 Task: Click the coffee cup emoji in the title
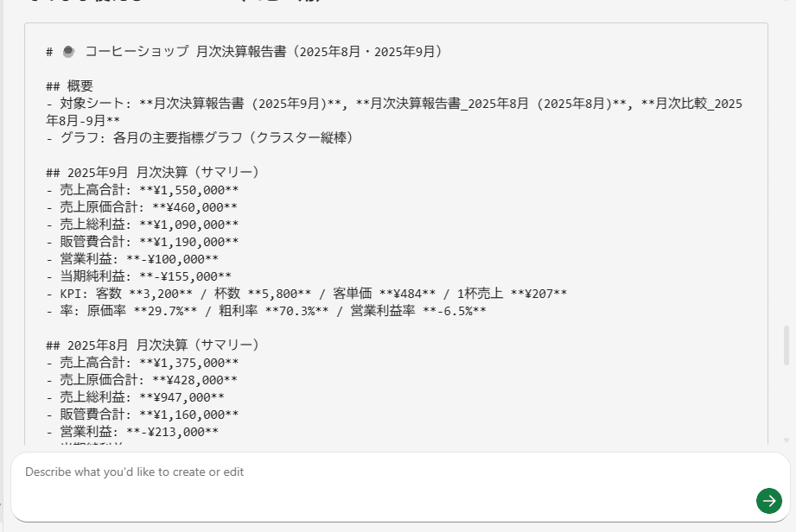pos(69,52)
